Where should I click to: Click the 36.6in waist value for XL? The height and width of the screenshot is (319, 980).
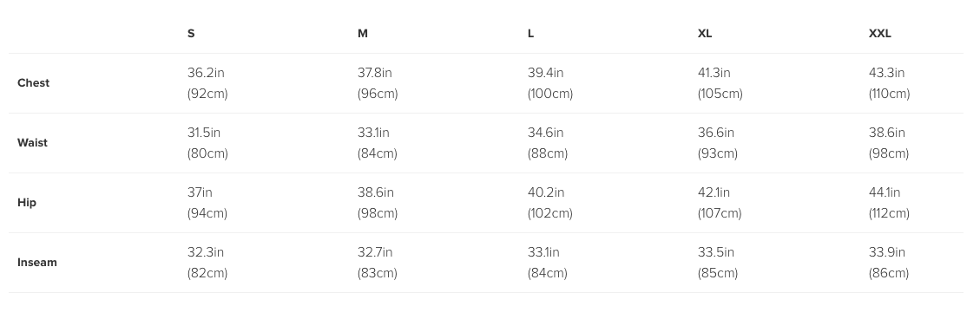tap(715, 133)
